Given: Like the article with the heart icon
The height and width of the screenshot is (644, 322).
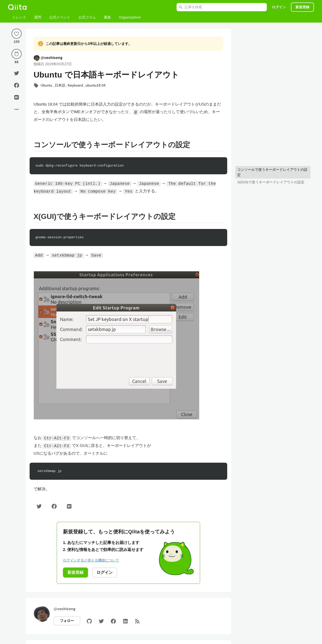Looking at the screenshot, I should tap(17, 34).
